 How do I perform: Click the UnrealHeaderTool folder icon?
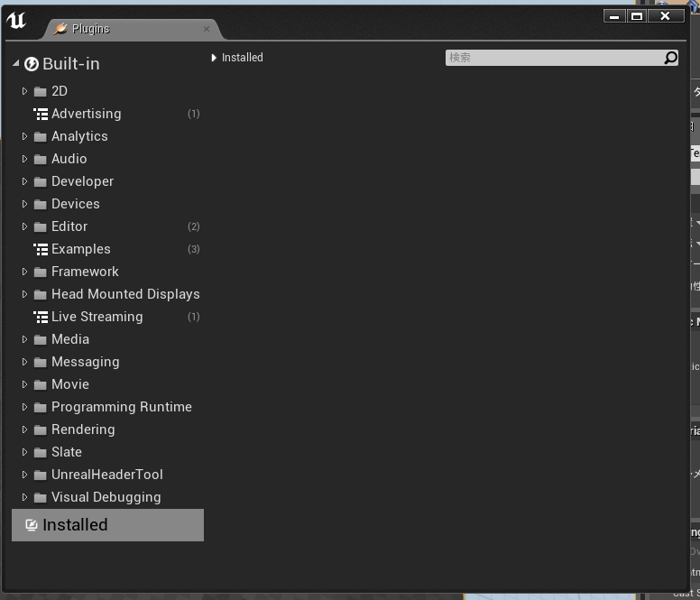pyautogui.click(x=41, y=475)
